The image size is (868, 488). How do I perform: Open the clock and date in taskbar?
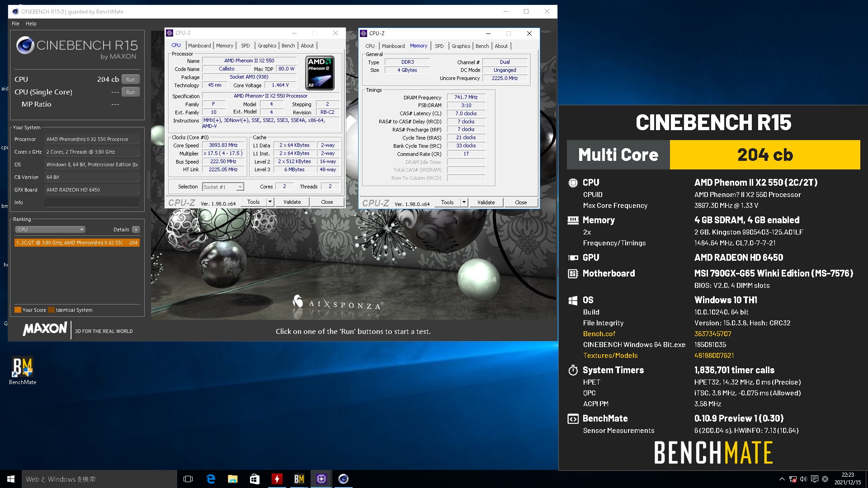848,479
